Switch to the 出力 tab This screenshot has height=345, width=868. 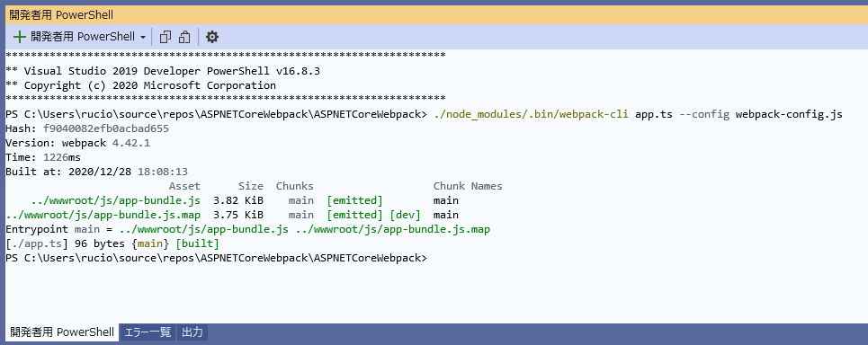click(x=192, y=332)
